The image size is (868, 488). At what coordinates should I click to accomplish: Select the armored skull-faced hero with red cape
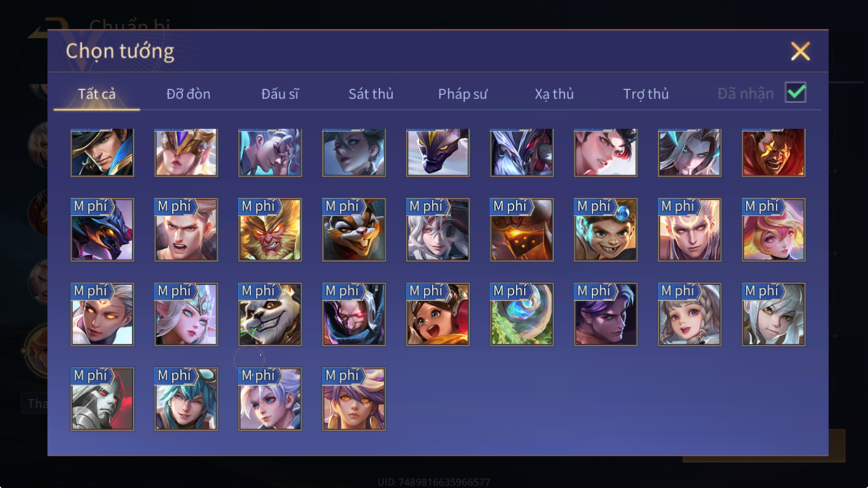coord(102,399)
